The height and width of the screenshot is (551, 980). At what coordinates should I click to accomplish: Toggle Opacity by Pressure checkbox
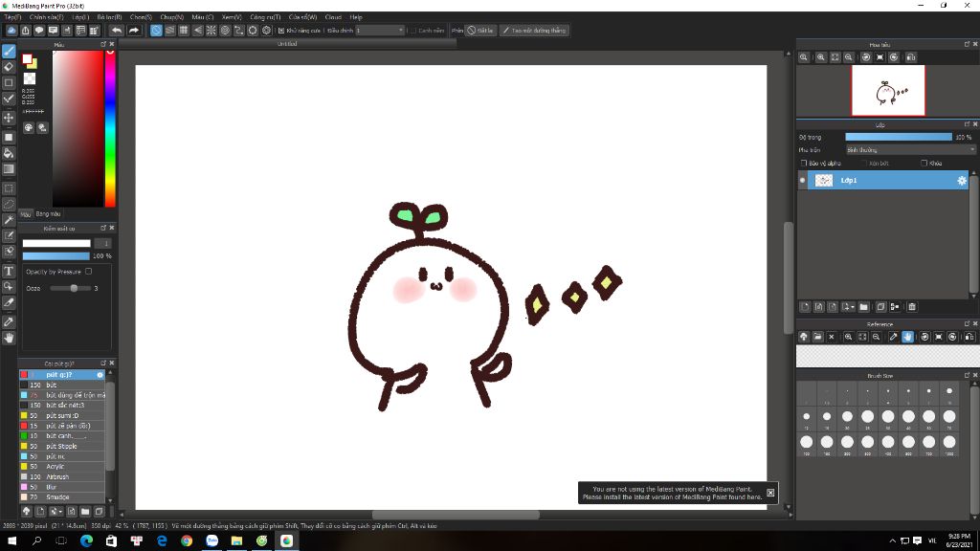click(89, 272)
